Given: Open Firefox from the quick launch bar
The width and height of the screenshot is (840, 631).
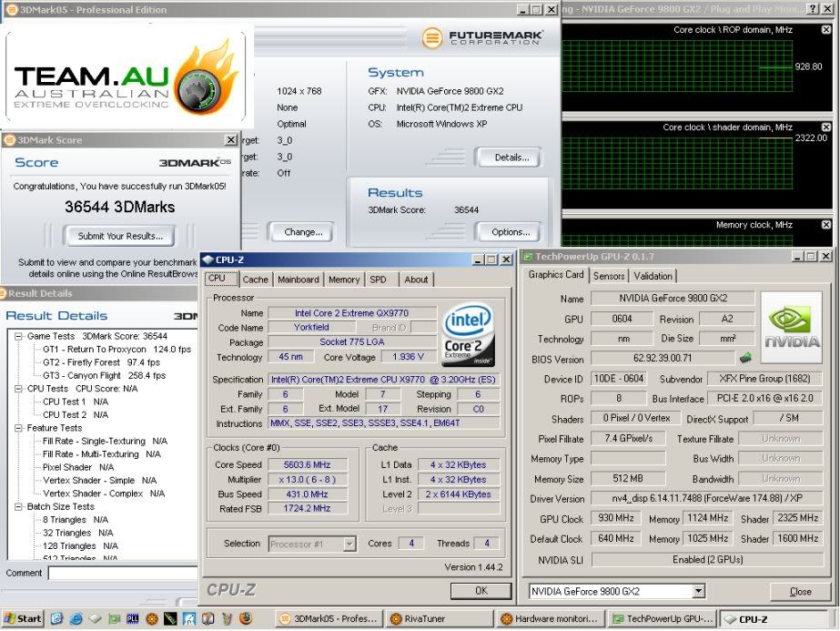Looking at the screenshot, I should coord(246,618).
